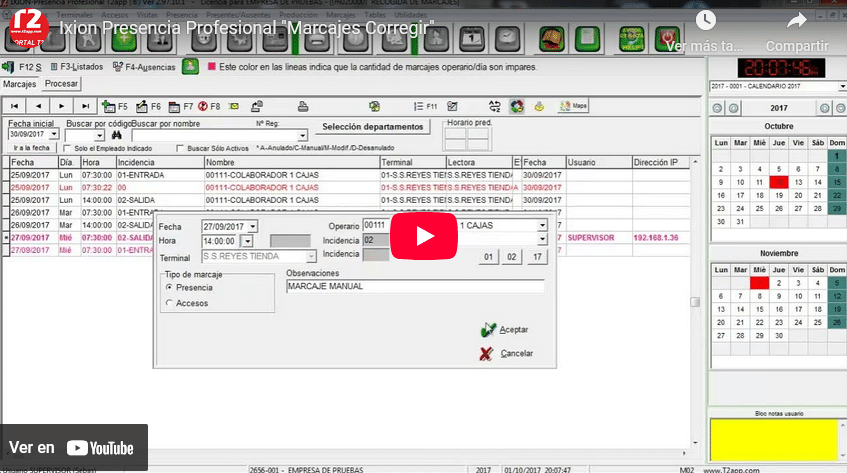This screenshot has width=847, height=473.
Task: Switch to the Marcajes tab
Action: 19,84
